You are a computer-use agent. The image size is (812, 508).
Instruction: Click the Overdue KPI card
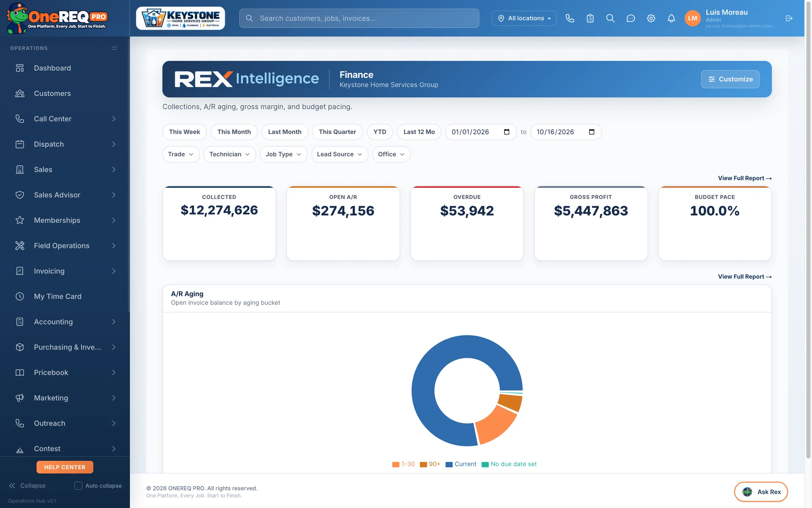[x=467, y=223]
